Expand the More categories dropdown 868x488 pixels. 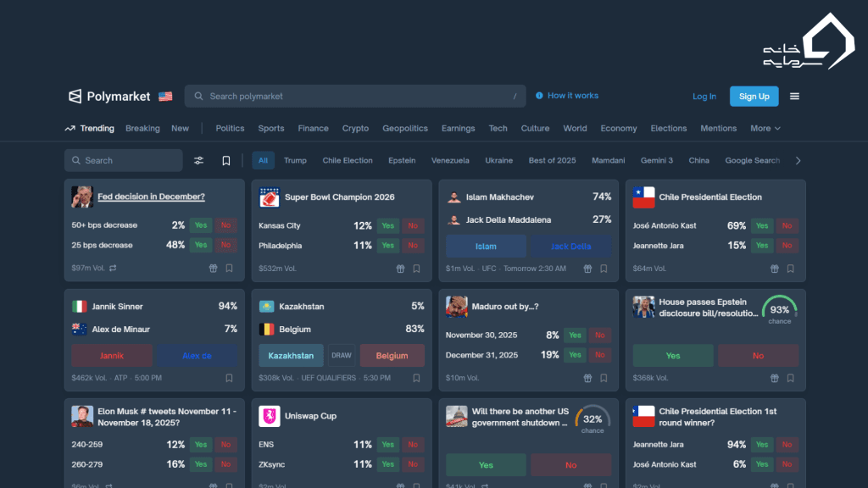tap(765, 129)
